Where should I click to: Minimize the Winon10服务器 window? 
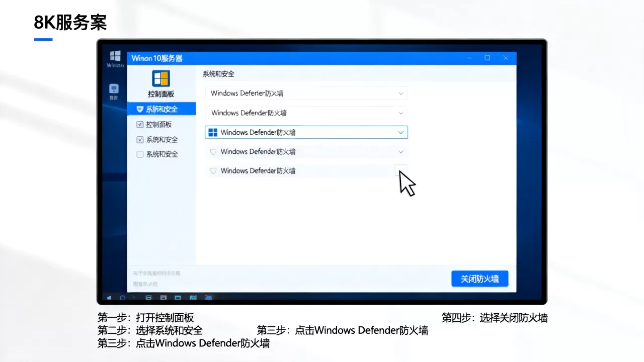coord(469,58)
